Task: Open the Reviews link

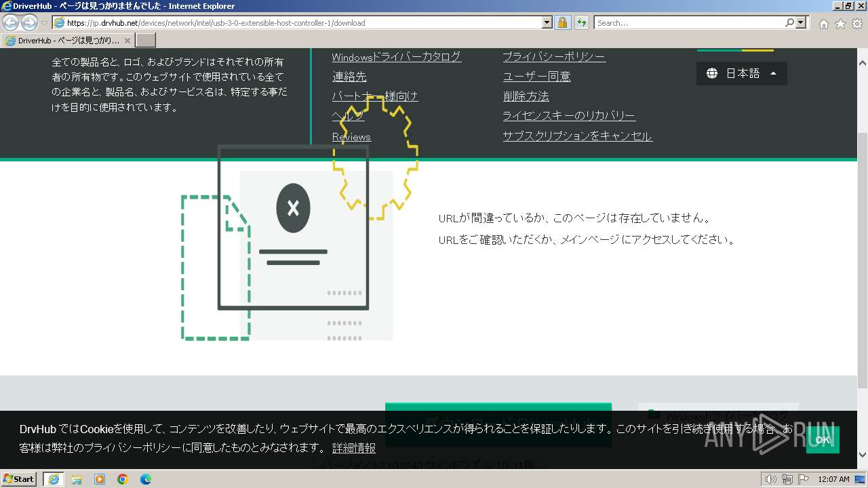Action: click(x=351, y=137)
